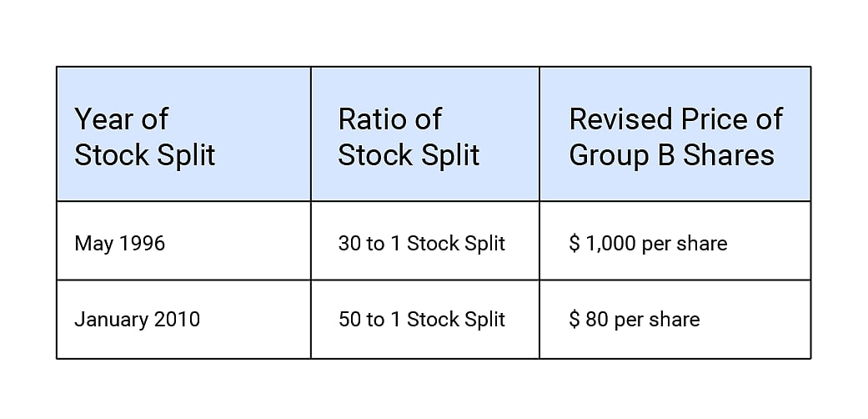Select the "Ratio of Stock Split" column header
The width and height of the screenshot is (868, 419).
[424, 135]
